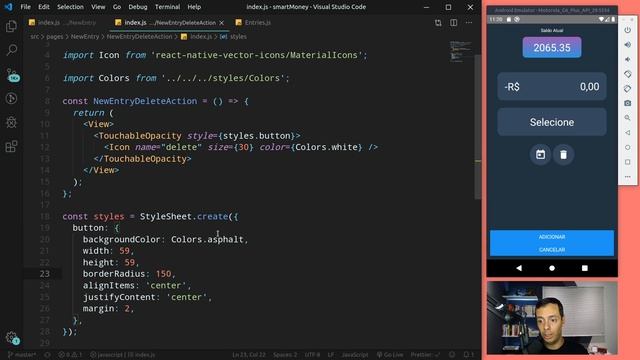Tap the trash delete button in the app

[x=563, y=155]
